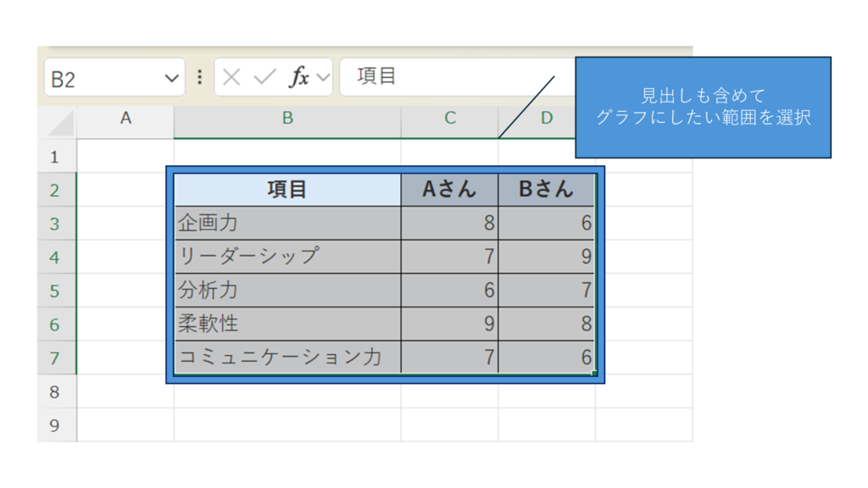868x488 pixels.
Task: Click the Cancel (X) icon in formula bar
Action: (231, 78)
